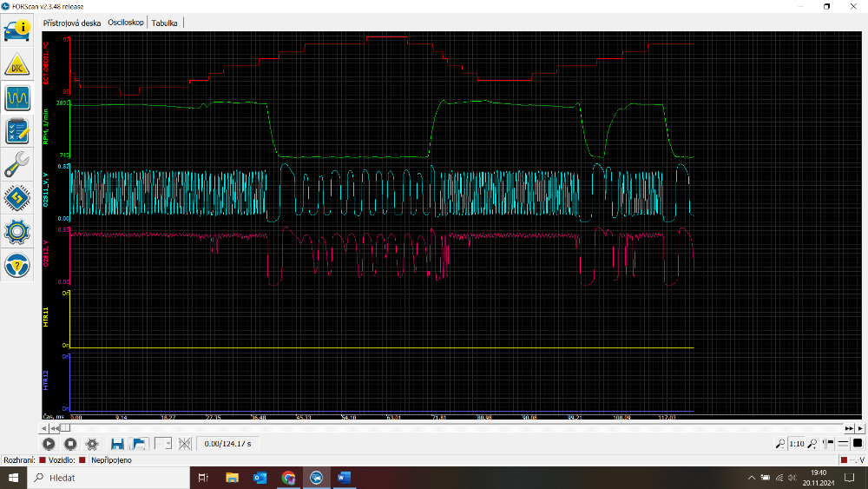Image resolution: width=868 pixels, height=489 pixels.
Task: Switch to the Tabulka tab
Action: (165, 23)
